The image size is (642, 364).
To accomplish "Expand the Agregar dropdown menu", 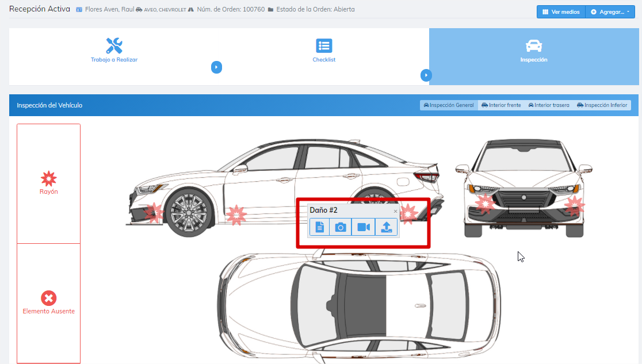I will pyautogui.click(x=610, y=12).
